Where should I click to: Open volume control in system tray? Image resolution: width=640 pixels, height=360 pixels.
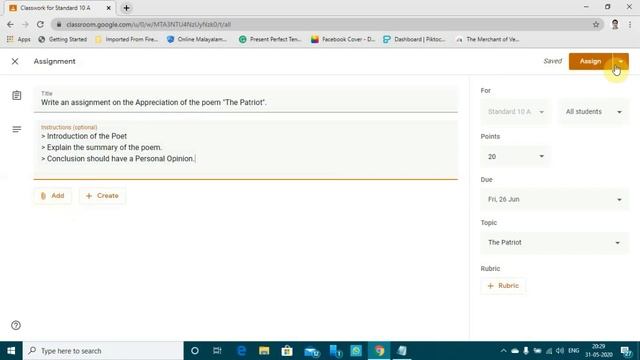560,351
